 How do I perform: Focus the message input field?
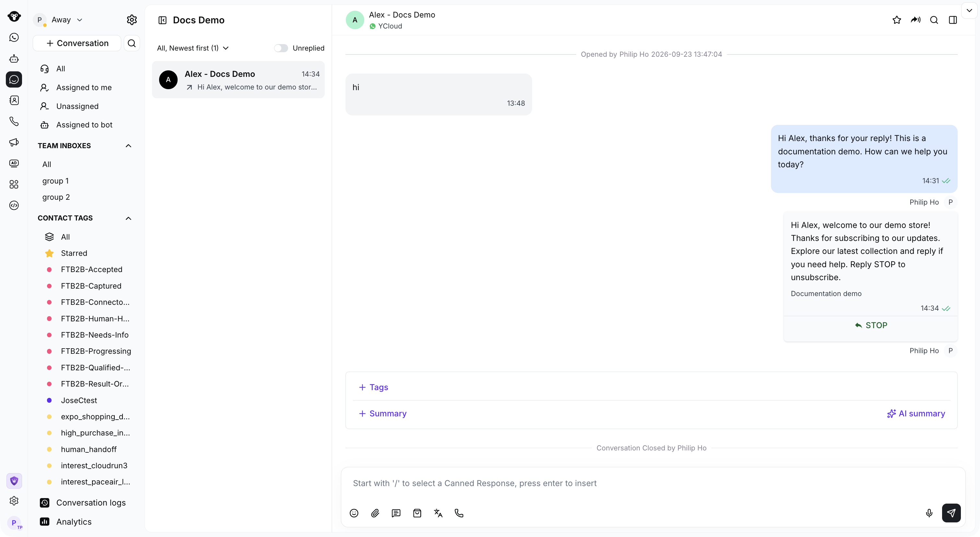coord(653,483)
